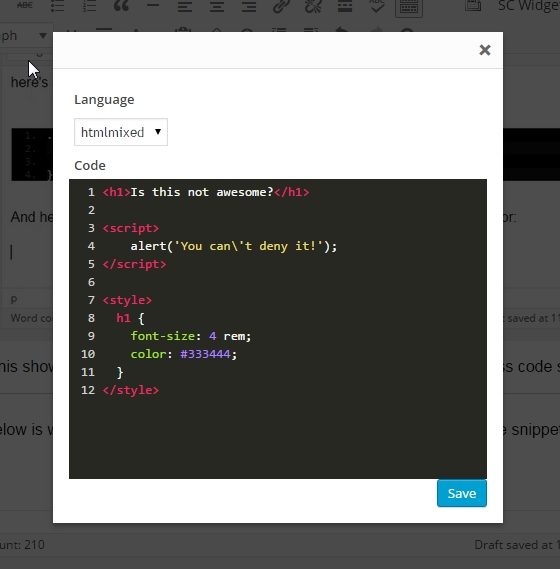Click empty area of code editor below line 12
Image resolution: width=560 pixels, height=569 pixels.
pos(278,437)
